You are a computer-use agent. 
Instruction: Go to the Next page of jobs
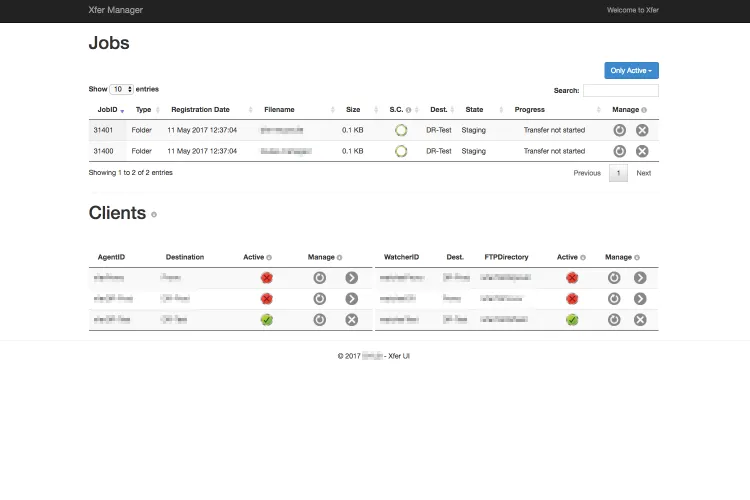(643, 173)
